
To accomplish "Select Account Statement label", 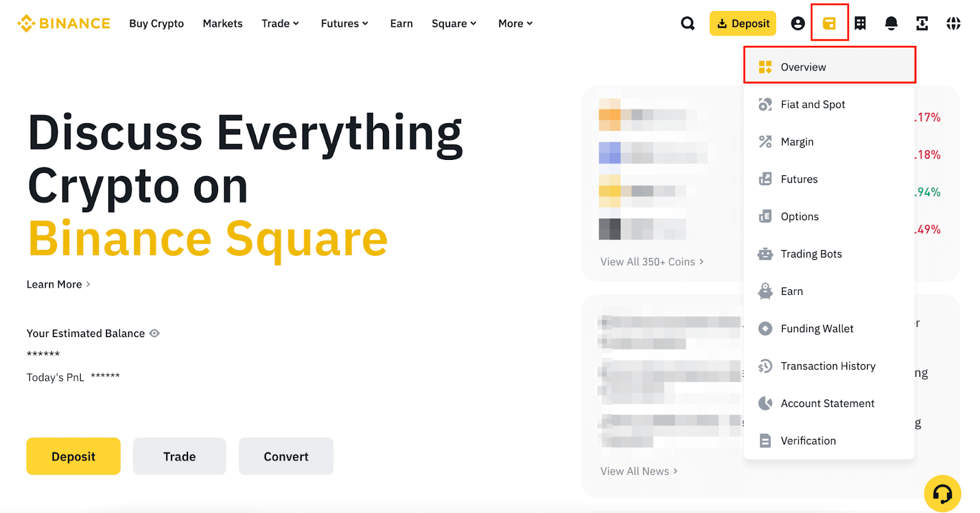I will (827, 403).
